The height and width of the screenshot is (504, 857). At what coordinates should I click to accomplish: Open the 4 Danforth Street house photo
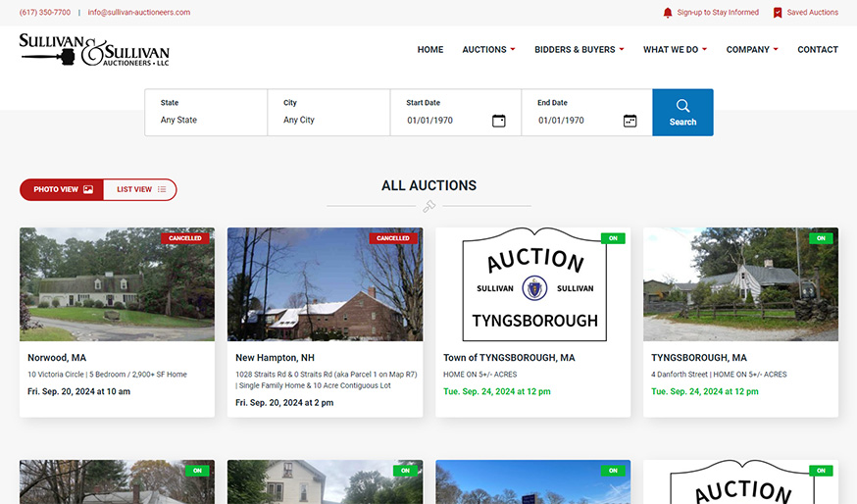click(x=740, y=284)
